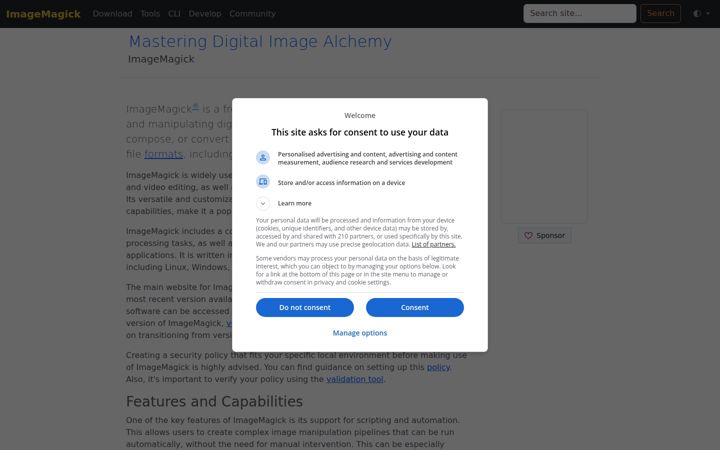
Task: Open the theme toggle dropdown
Action: pyautogui.click(x=701, y=13)
